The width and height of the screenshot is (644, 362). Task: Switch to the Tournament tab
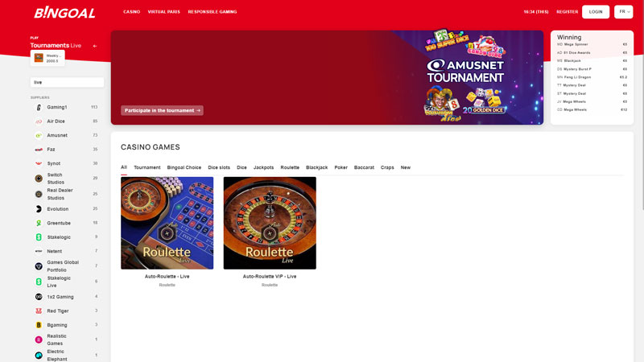(x=147, y=167)
